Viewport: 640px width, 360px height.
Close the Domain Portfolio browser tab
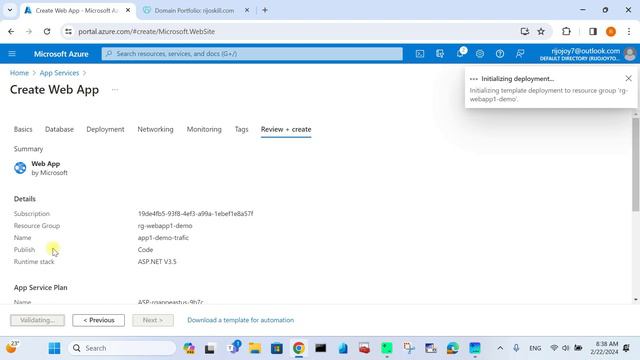[x=247, y=10]
